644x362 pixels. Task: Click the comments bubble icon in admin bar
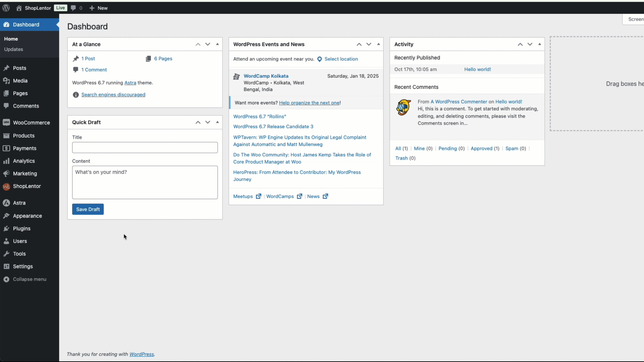[x=73, y=8]
